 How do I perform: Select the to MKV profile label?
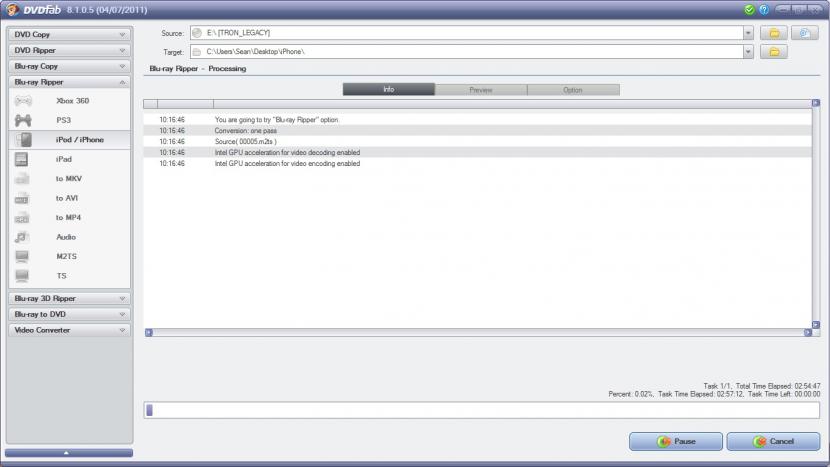point(69,179)
